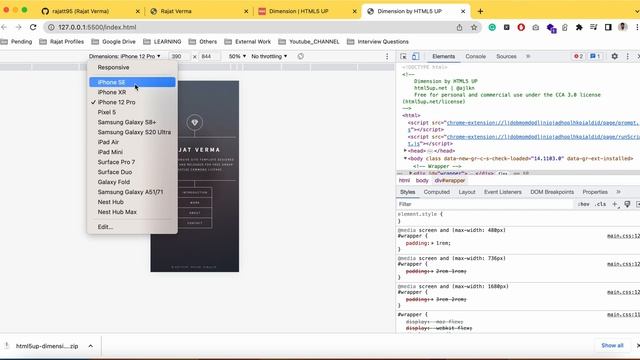Toggle :hov element state panel
This screenshot has height=360, width=640.
click(583, 204)
